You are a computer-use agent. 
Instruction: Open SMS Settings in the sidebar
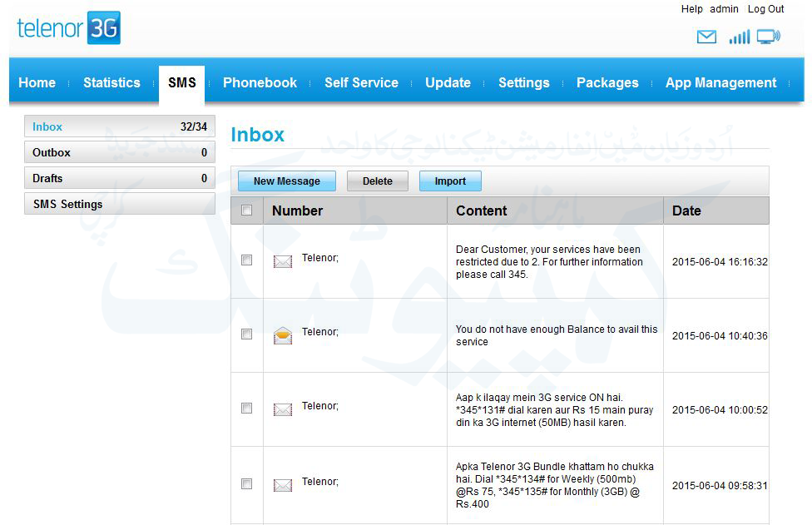pyautogui.click(x=119, y=205)
